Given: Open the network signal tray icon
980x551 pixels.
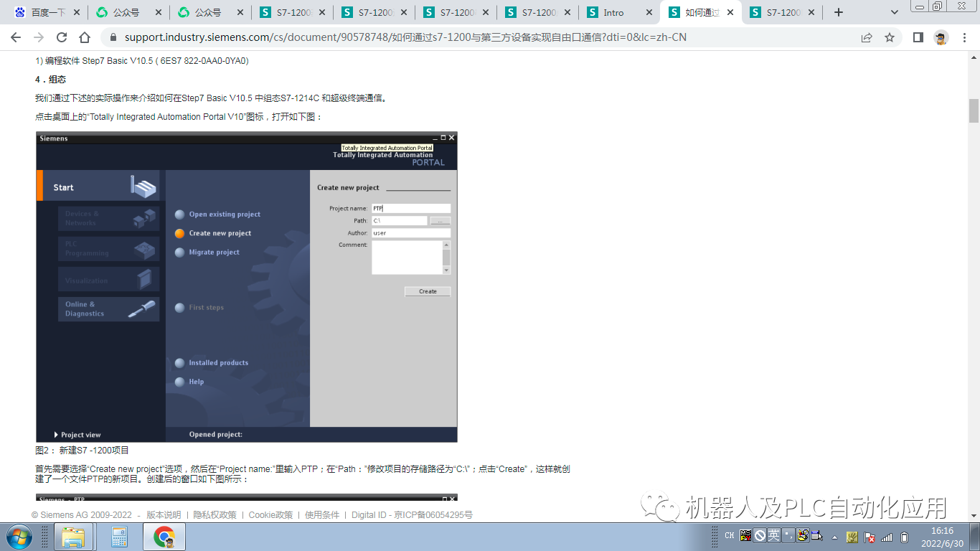Looking at the screenshot, I should tap(887, 537).
